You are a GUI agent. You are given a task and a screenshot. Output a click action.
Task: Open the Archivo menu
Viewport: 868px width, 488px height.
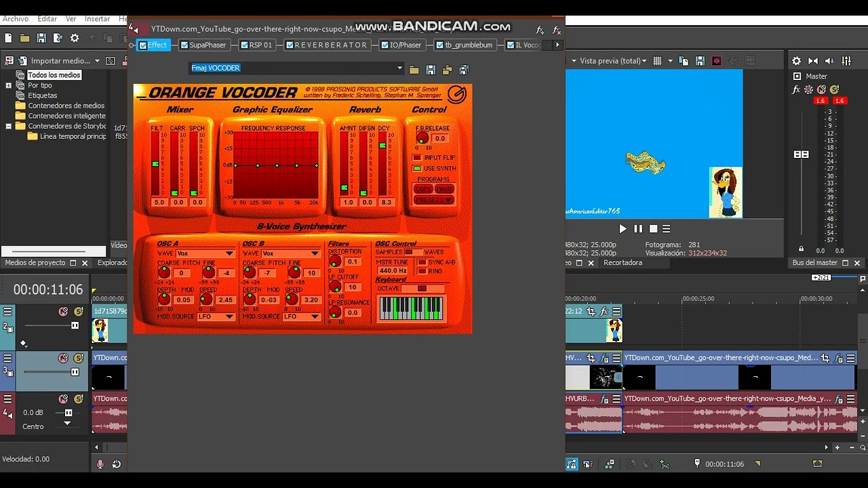(16, 19)
